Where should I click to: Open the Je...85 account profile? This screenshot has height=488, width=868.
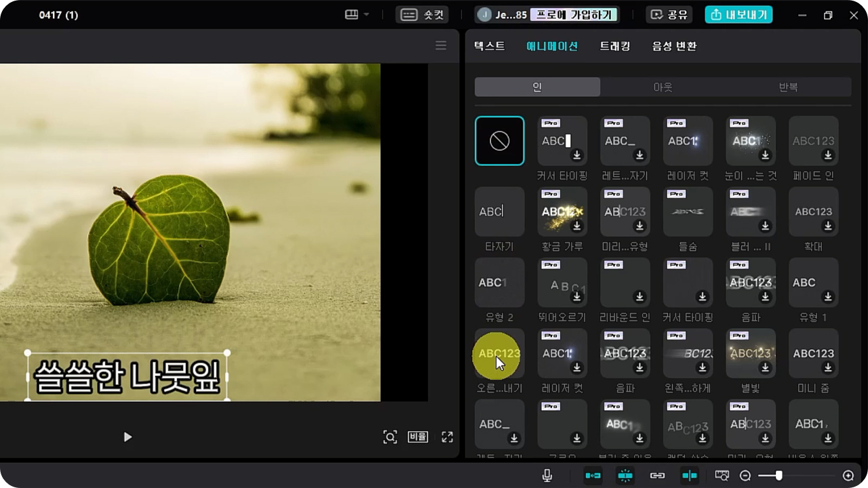click(x=502, y=15)
